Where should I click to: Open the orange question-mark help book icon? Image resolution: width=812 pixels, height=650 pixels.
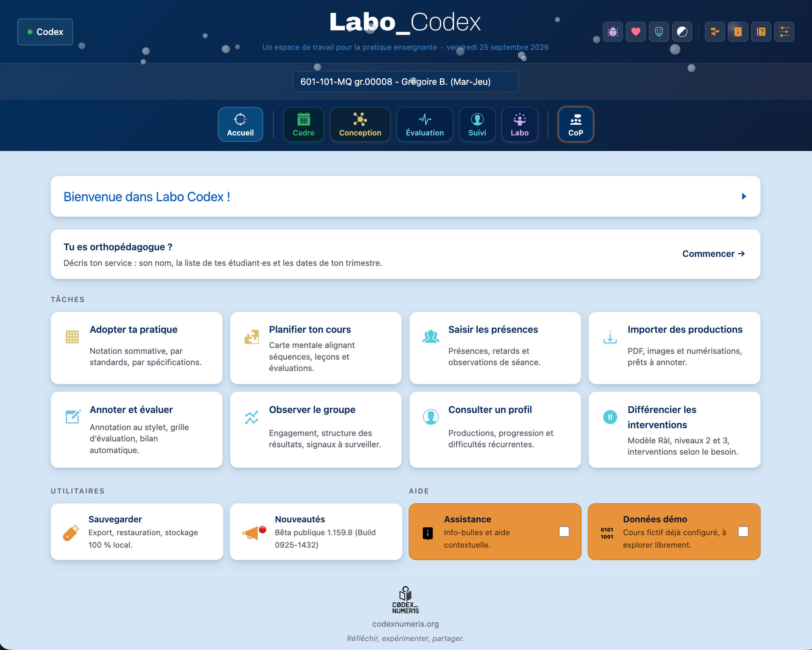[761, 32]
